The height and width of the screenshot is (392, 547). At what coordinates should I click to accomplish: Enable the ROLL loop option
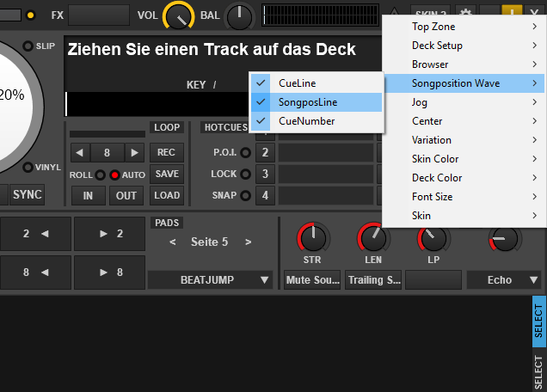tap(101, 175)
